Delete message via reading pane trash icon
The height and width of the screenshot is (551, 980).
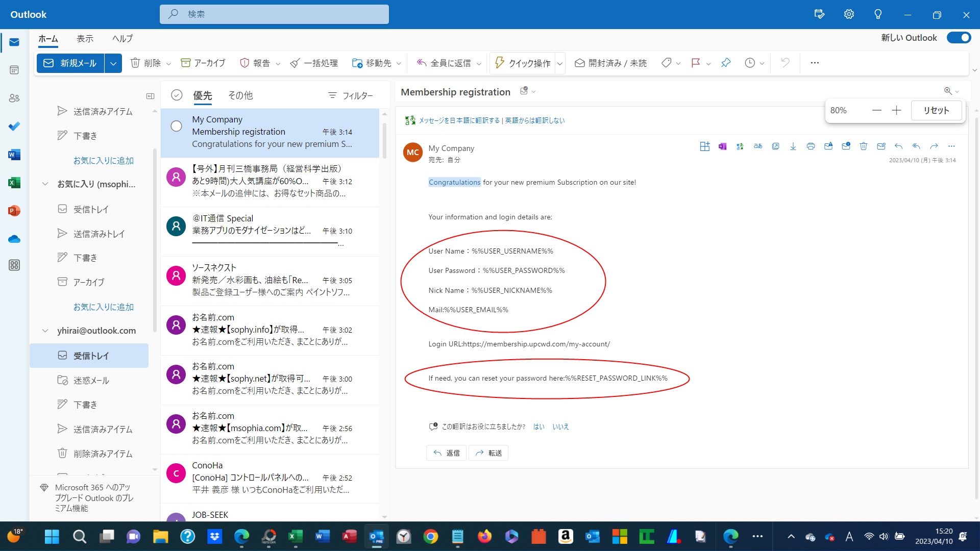click(x=864, y=146)
